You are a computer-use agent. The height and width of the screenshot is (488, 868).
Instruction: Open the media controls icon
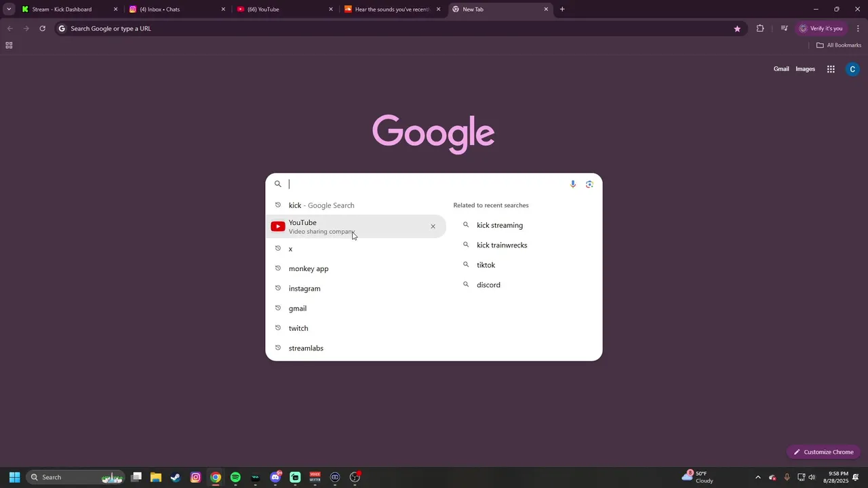(784, 28)
